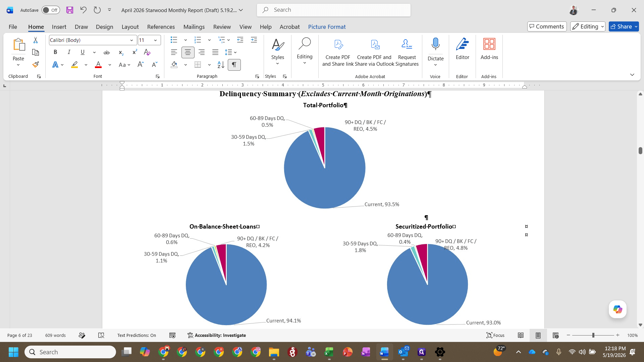Undo the last action
The height and width of the screenshot is (362, 644).
[x=83, y=10]
